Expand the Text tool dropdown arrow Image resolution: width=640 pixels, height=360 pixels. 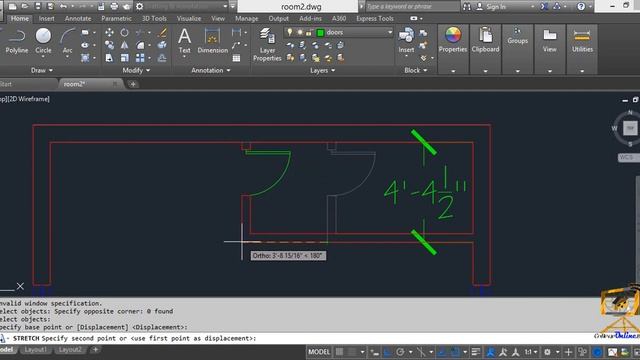point(184,57)
